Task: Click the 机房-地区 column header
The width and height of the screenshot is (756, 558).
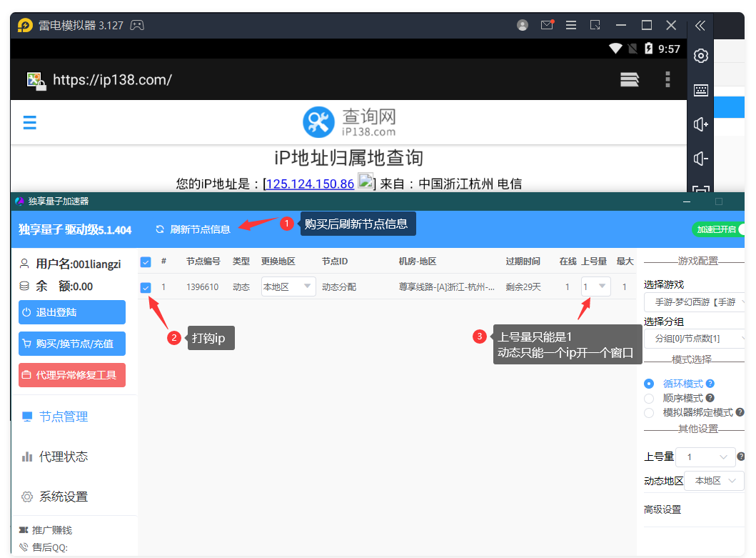Action: tap(418, 261)
